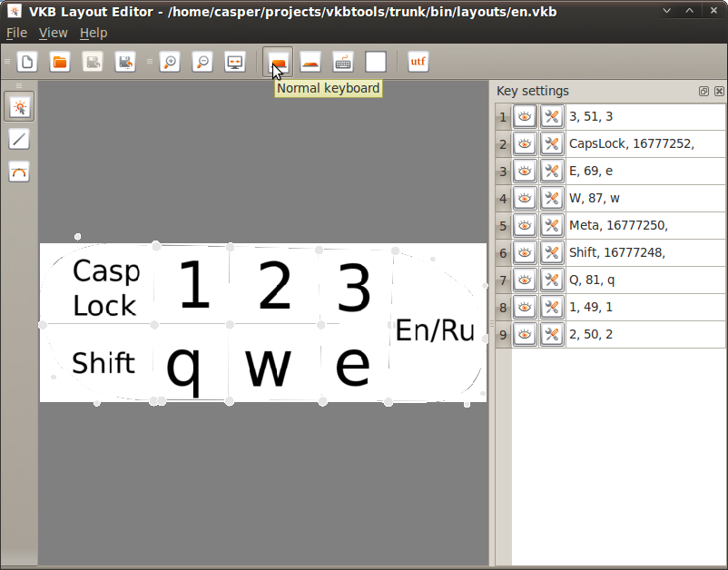Toggle the eye icon for key Q
728x570 pixels.
tap(525, 280)
